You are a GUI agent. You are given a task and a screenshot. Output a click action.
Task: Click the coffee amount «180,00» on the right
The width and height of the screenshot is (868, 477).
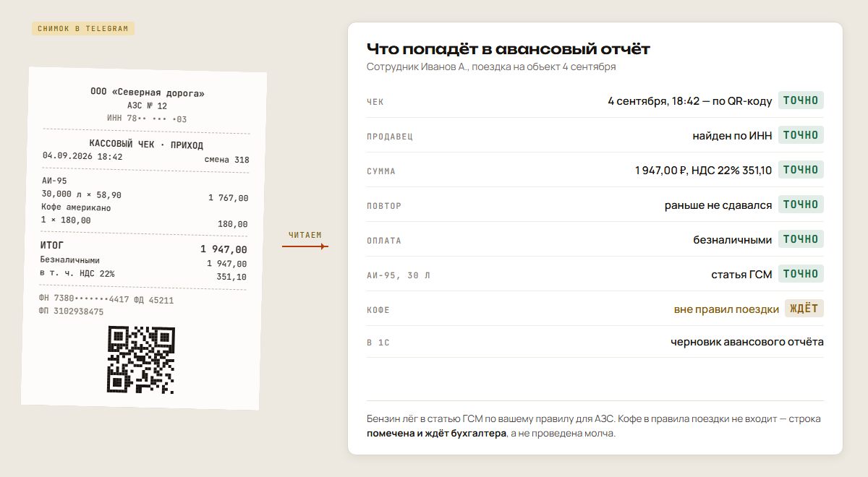click(233, 224)
